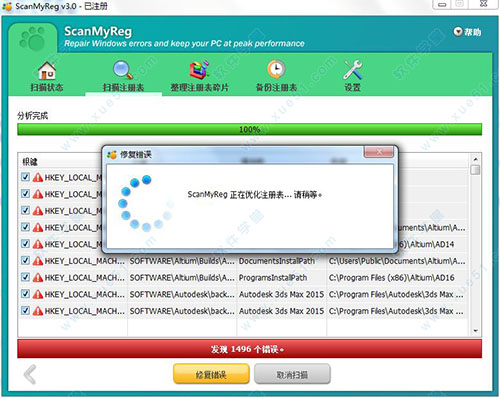Open the 扫描状态 home icon
This screenshot has width=500, height=398.
47,70
